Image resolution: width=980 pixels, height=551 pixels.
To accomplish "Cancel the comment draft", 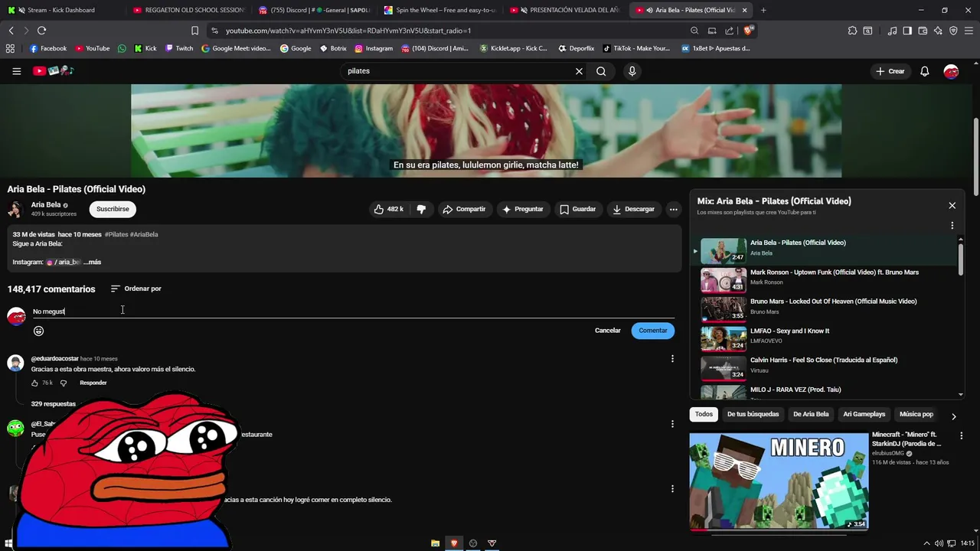I will 607,331.
